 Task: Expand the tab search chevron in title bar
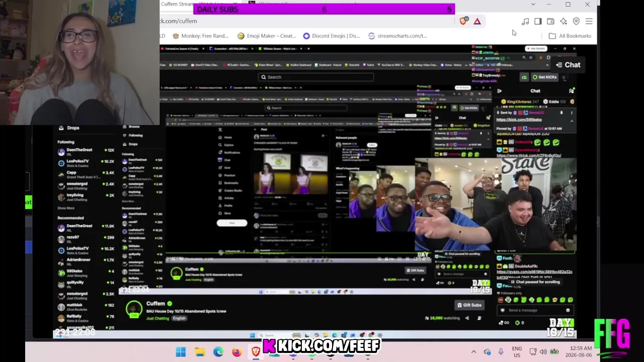[x=533, y=5]
